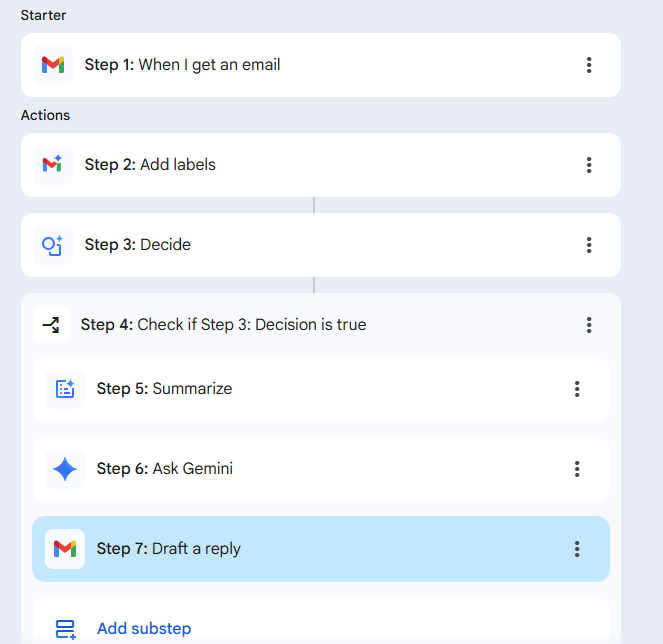Select the 'Step 6: Ask Gemini' label
Viewport: 663px width, 644px height.
(165, 469)
